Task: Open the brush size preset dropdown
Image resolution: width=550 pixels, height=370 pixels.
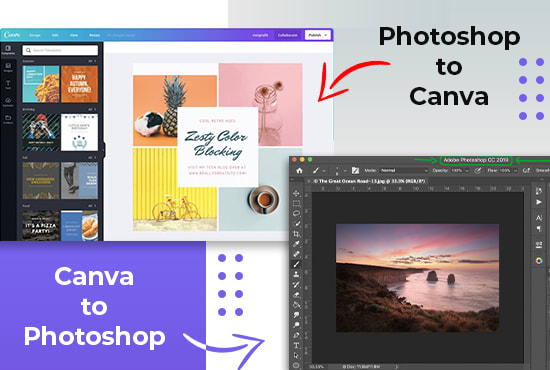Action: click(x=345, y=171)
